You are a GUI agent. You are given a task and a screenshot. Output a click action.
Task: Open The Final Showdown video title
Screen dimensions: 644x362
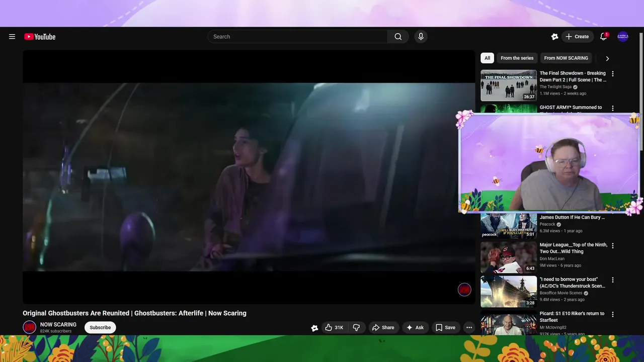(x=573, y=76)
